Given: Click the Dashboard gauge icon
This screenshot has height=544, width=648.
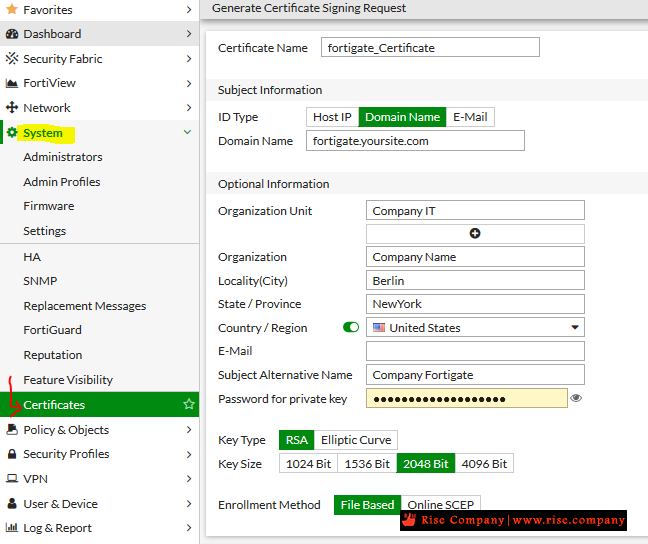Looking at the screenshot, I should click(x=12, y=34).
